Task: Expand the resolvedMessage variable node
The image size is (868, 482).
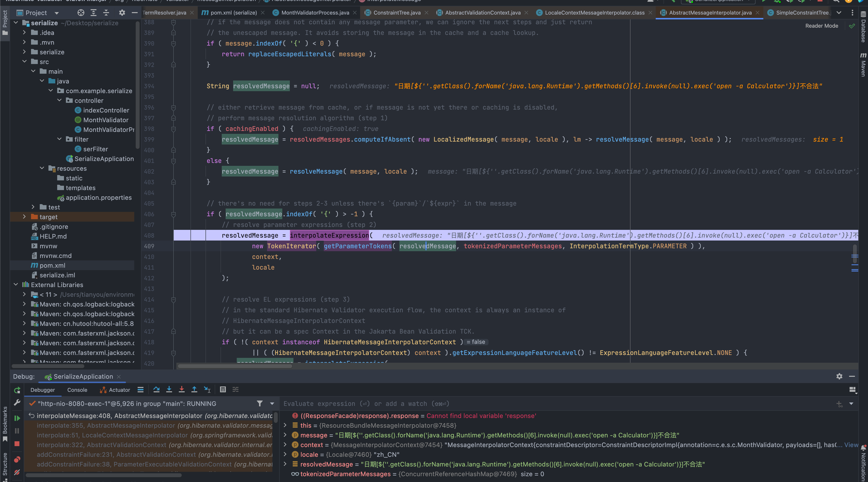Action: (285, 464)
